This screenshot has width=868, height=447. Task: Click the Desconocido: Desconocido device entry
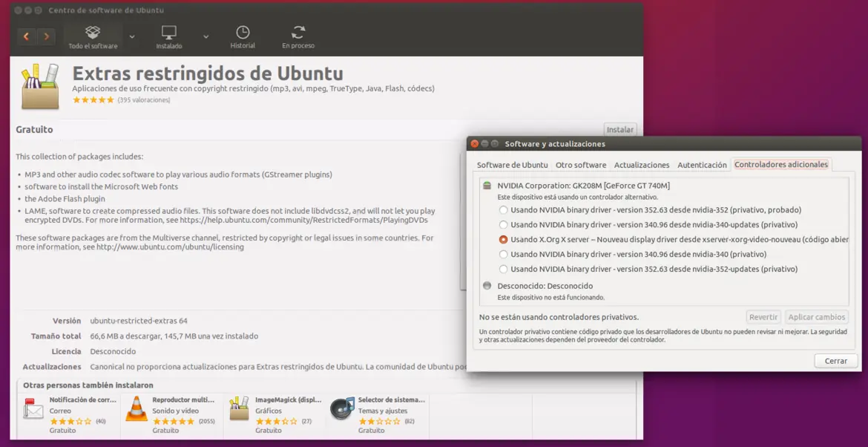[545, 286]
